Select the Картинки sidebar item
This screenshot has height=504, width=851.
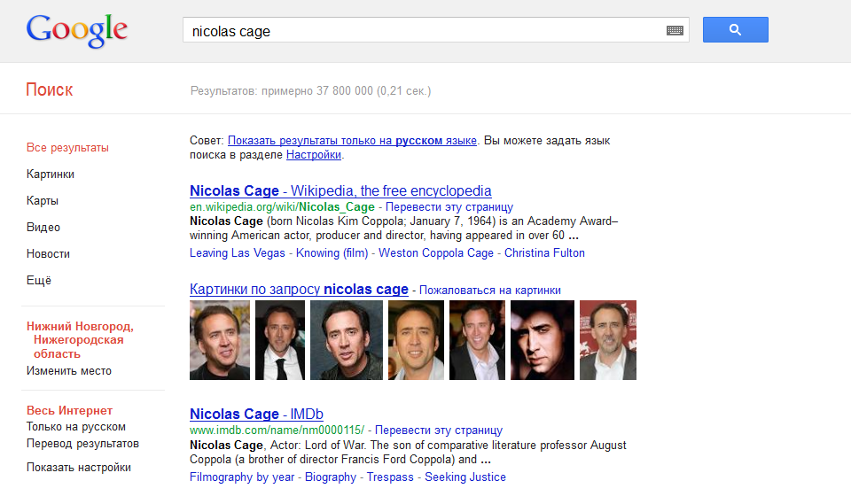tap(51, 174)
